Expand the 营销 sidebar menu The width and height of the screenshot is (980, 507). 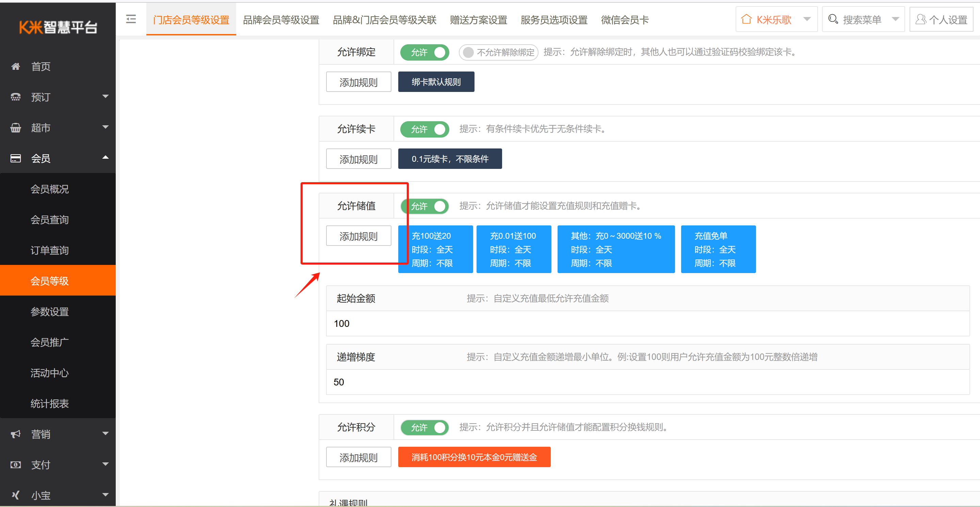[x=106, y=433]
